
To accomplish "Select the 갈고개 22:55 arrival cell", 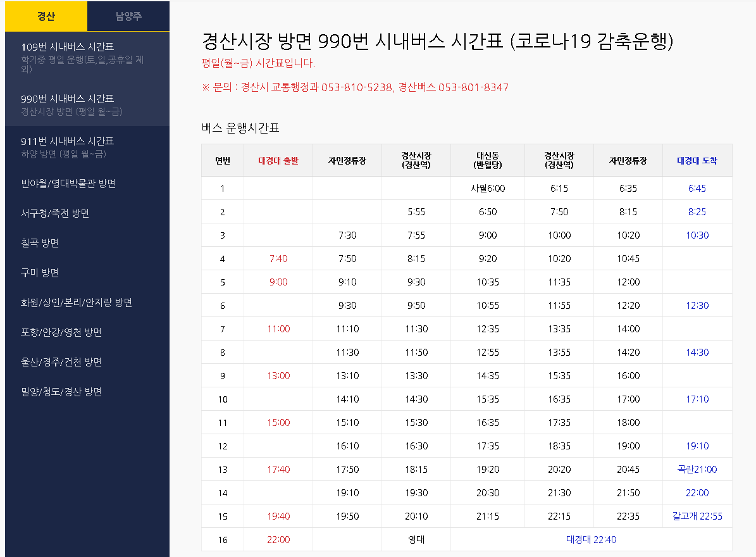I will coord(697,516).
